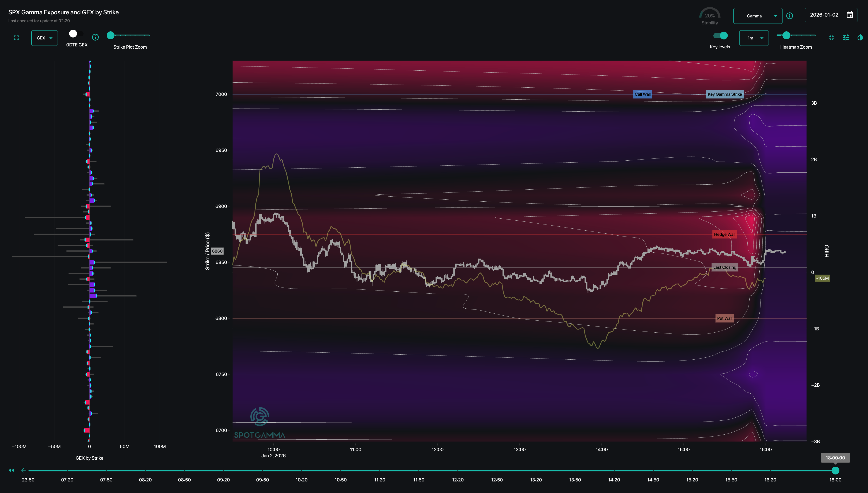Click the fullscreen expand icon at left
The image size is (868, 493).
pos(16,38)
